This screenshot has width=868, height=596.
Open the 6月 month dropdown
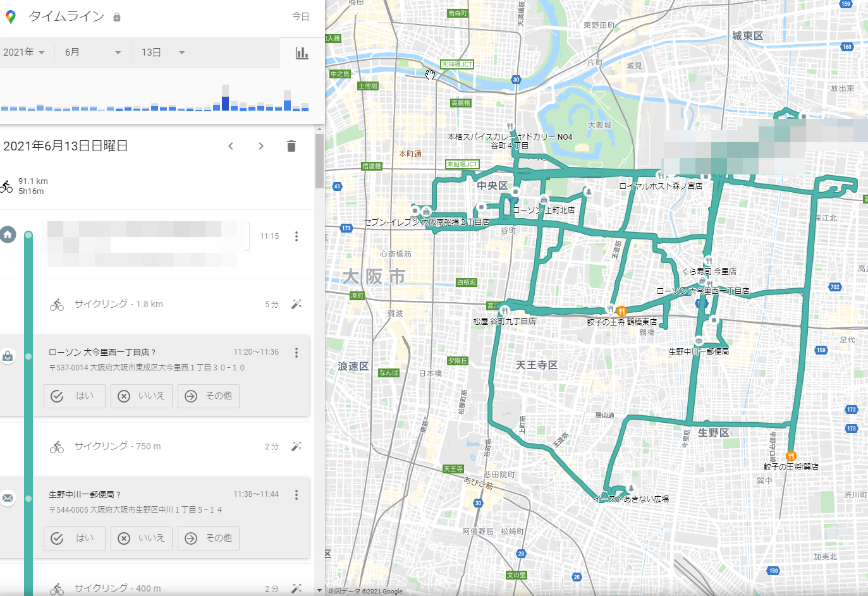tap(92, 52)
